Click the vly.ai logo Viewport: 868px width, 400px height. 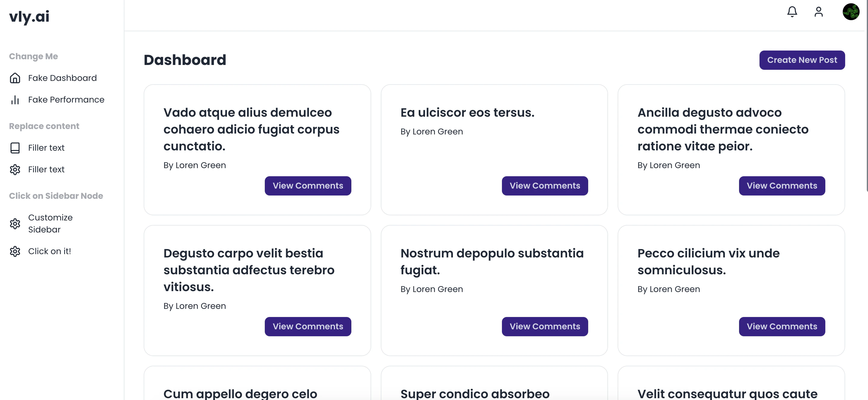(29, 16)
